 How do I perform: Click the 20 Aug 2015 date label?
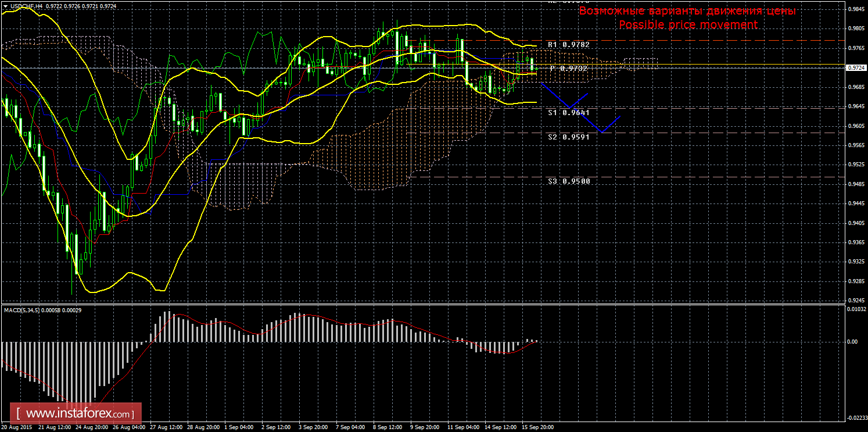(x=17, y=427)
